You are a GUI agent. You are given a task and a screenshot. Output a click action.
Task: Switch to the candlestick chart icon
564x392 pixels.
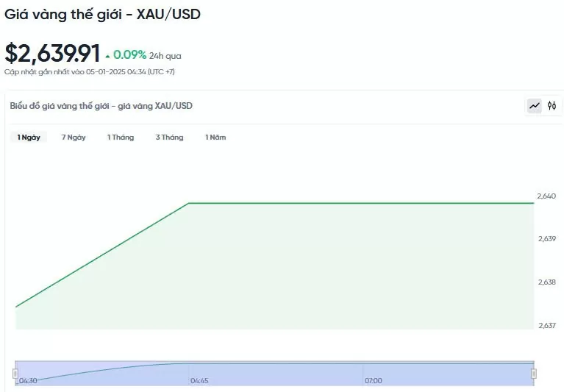click(x=551, y=106)
